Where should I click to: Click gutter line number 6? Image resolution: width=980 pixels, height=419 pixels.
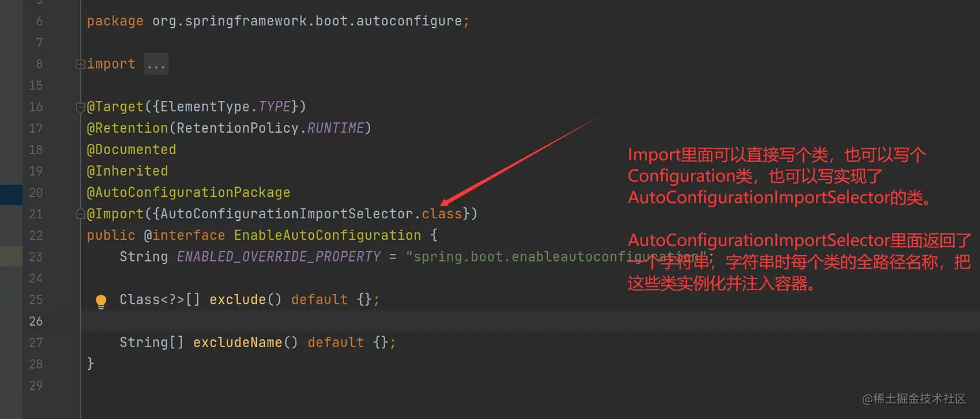40,21
